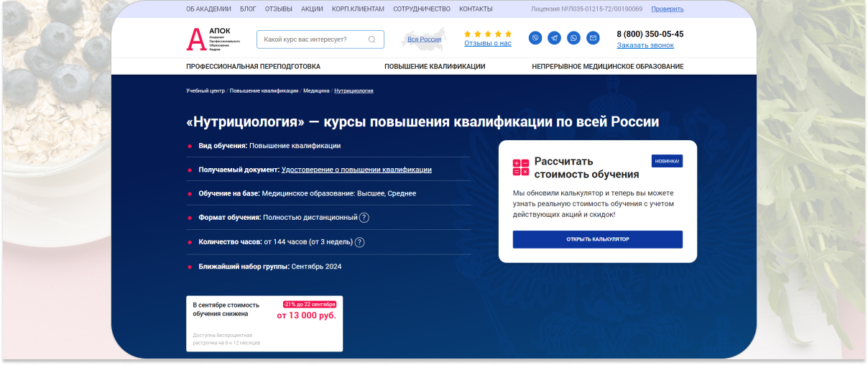This screenshot has height=365, width=868.
Task: Click the Вид обучения row text
Action: coord(269,146)
